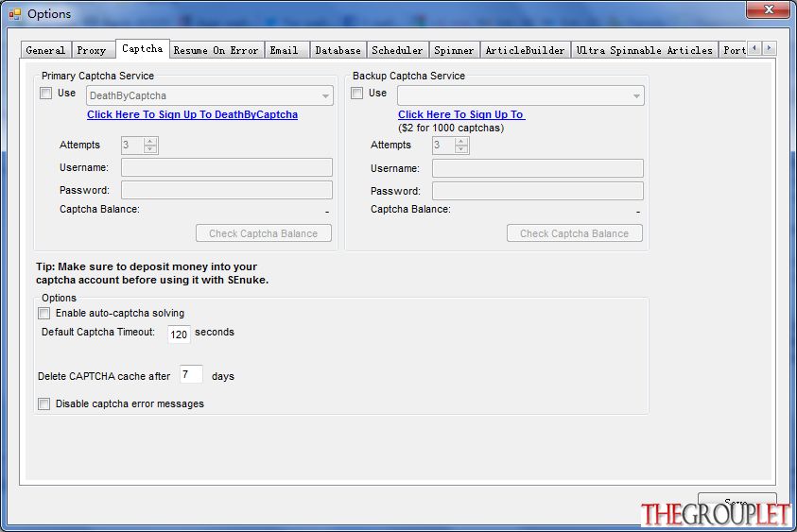Enable Use for Primary Captcha Service
Screen dimensions: 797x532
pyautogui.click(x=45, y=93)
